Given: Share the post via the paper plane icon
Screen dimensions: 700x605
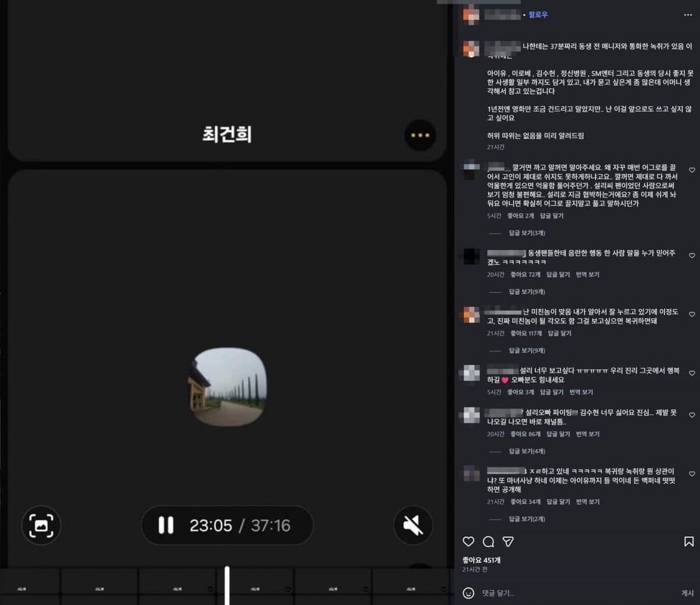Looking at the screenshot, I should [508, 541].
